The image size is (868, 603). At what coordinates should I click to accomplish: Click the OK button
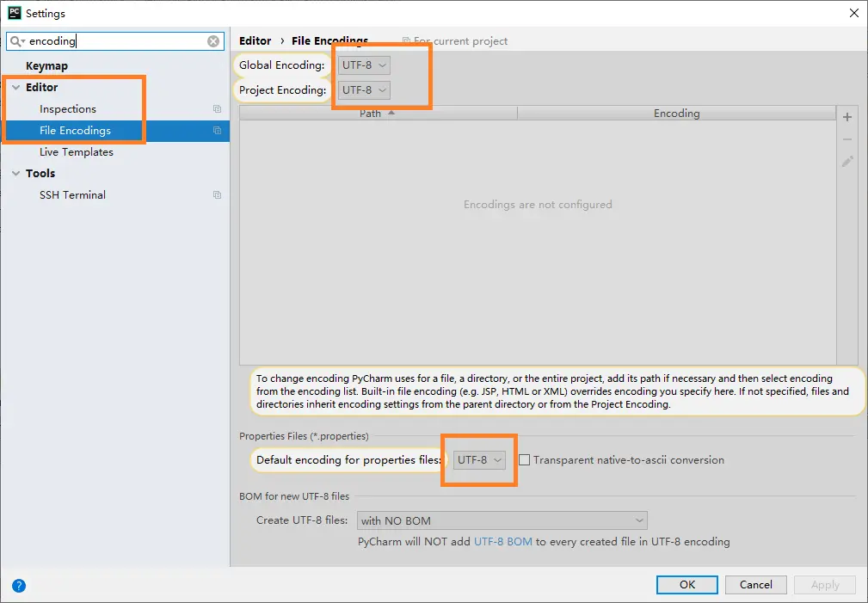687,585
